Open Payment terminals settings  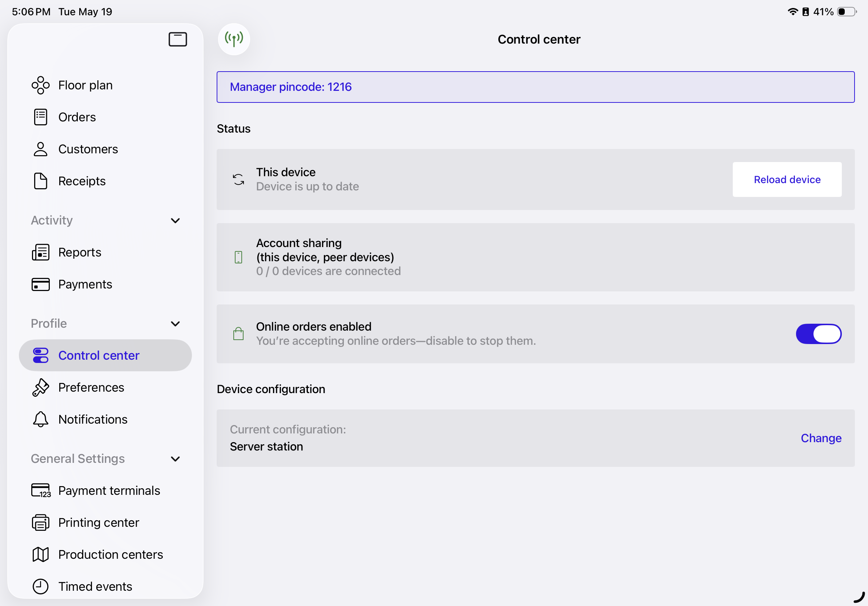coord(105,491)
